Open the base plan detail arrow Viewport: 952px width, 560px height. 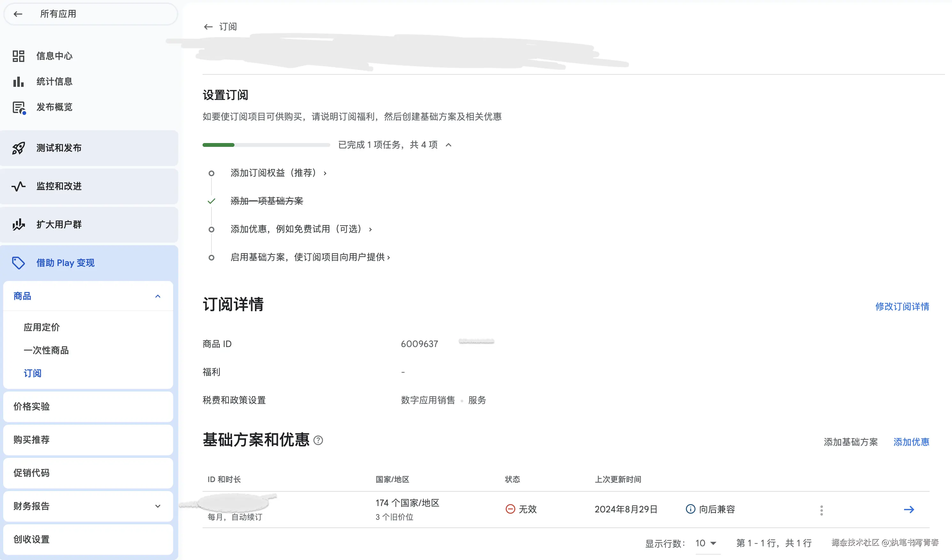(909, 510)
